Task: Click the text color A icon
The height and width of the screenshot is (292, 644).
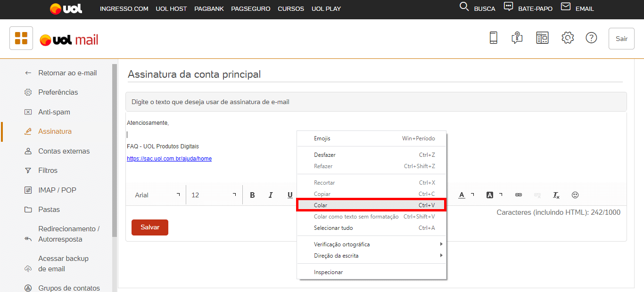Action: click(462, 195)
